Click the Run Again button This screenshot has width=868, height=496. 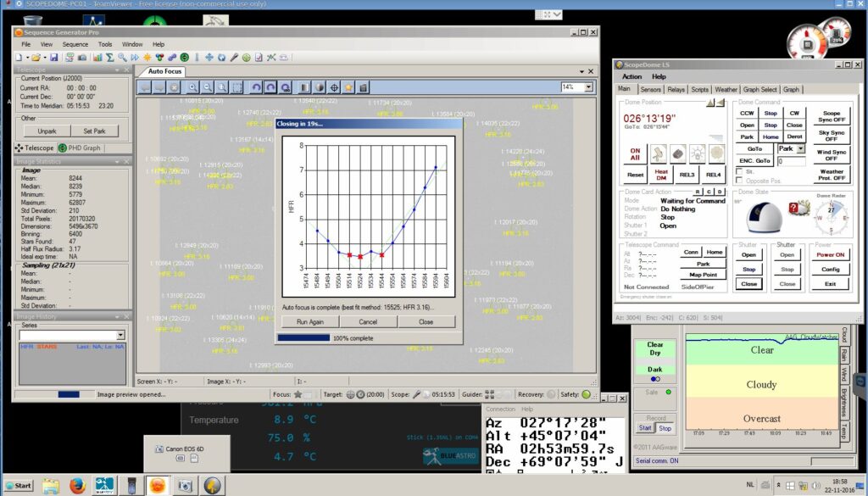pyautogui.click(x=310, y=321)
